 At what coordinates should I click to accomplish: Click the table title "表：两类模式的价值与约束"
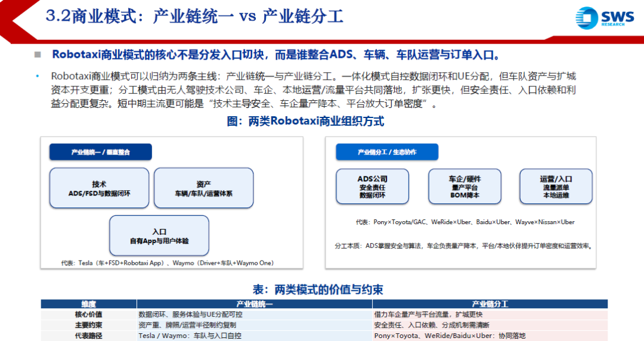[x=317, y=290]
